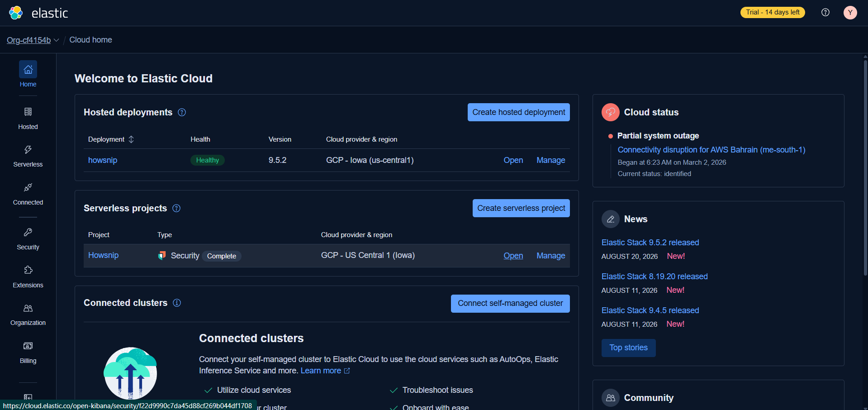
Task: Click the Trial - 14 days left badge
Action: tap(773, 12)
